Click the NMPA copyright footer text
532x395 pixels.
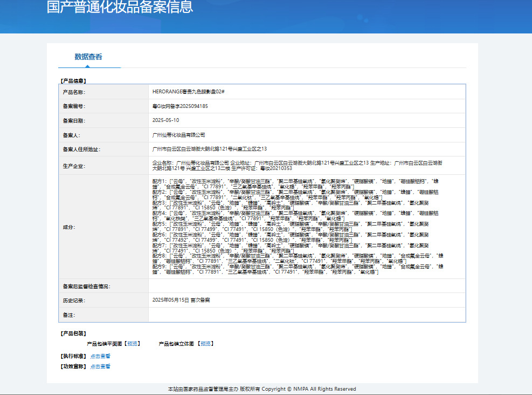[262, 389]
